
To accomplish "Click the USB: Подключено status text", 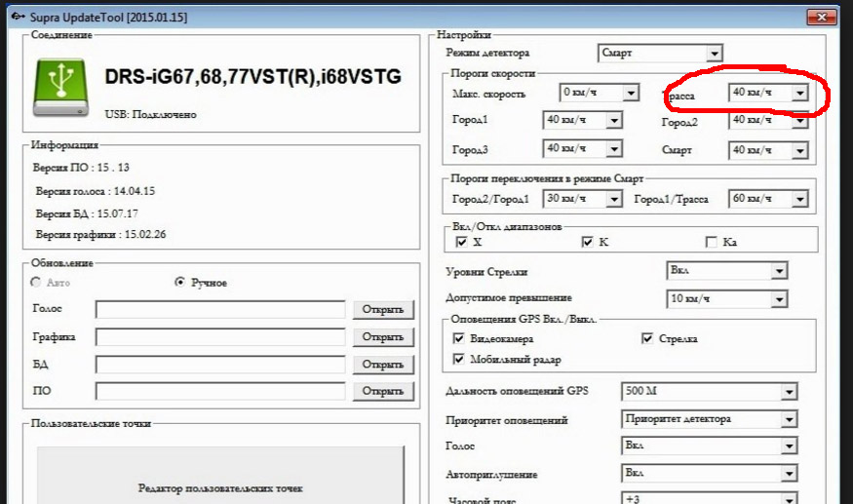I will 151,114.
